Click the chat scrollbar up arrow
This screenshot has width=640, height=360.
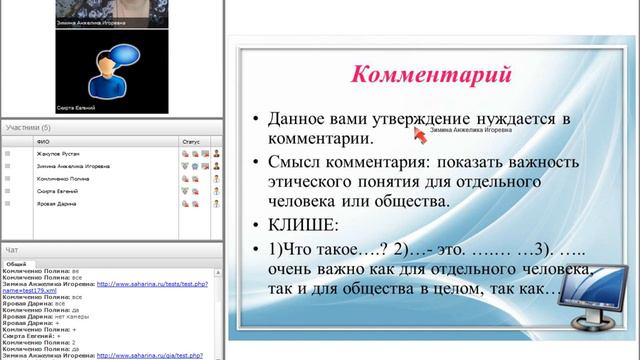(x=218, y=272)
